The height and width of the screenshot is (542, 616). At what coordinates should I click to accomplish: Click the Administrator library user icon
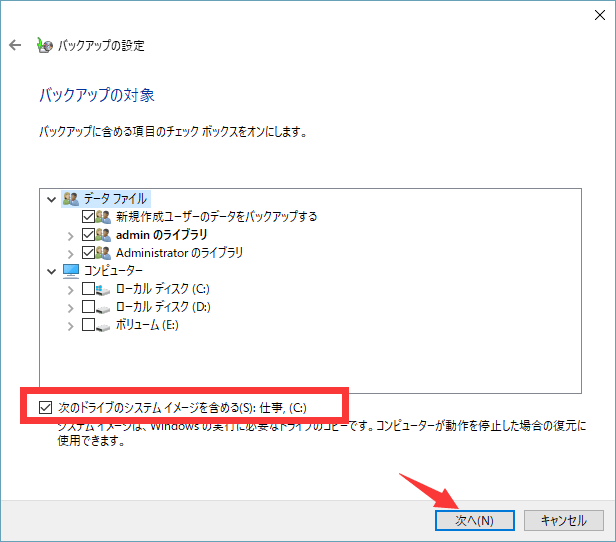[105, 253]
